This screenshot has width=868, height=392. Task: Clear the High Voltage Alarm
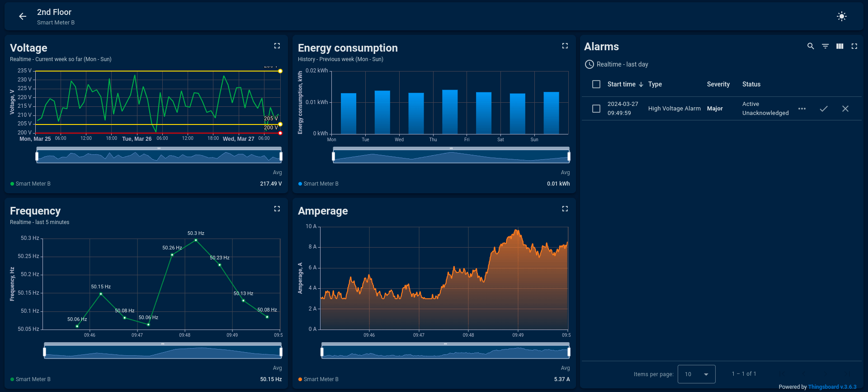coord(845,109)
